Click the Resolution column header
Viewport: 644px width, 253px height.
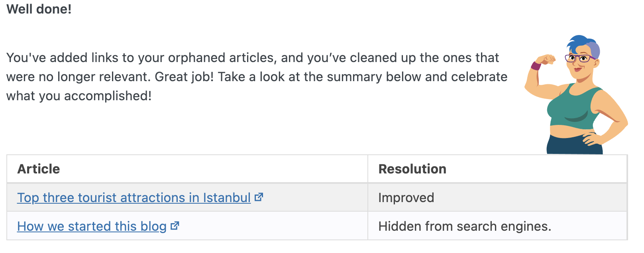coord(412,169)
